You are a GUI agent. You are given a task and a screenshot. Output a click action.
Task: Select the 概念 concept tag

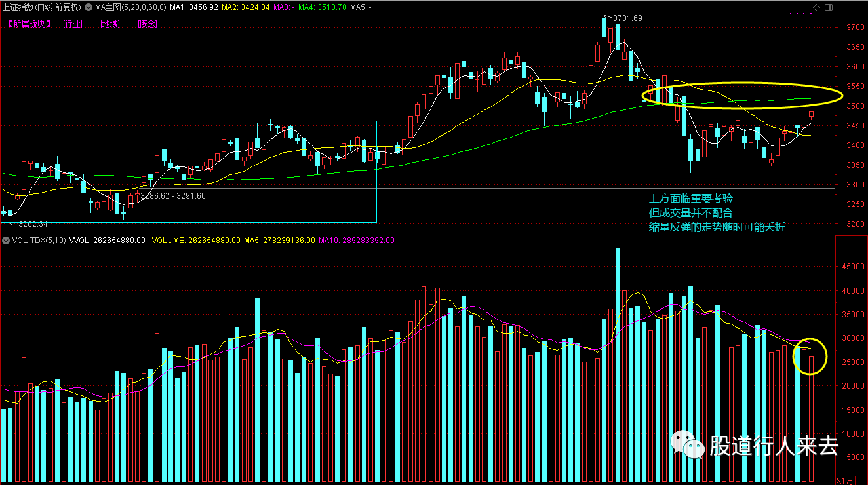(x=151, y=24)
